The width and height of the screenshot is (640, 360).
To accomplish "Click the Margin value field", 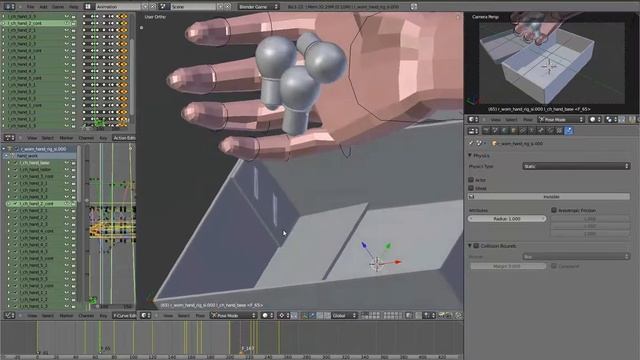I will click(x=508, y=266).
